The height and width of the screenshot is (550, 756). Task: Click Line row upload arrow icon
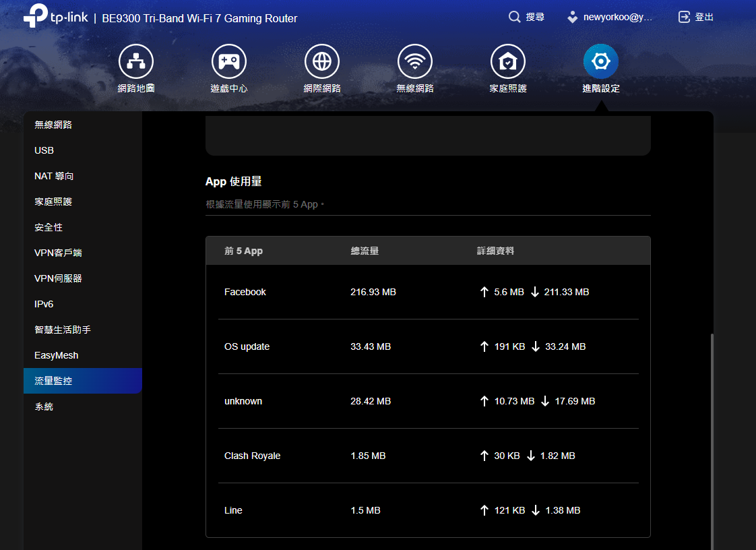pyautogui.click(x=484, y=510)
